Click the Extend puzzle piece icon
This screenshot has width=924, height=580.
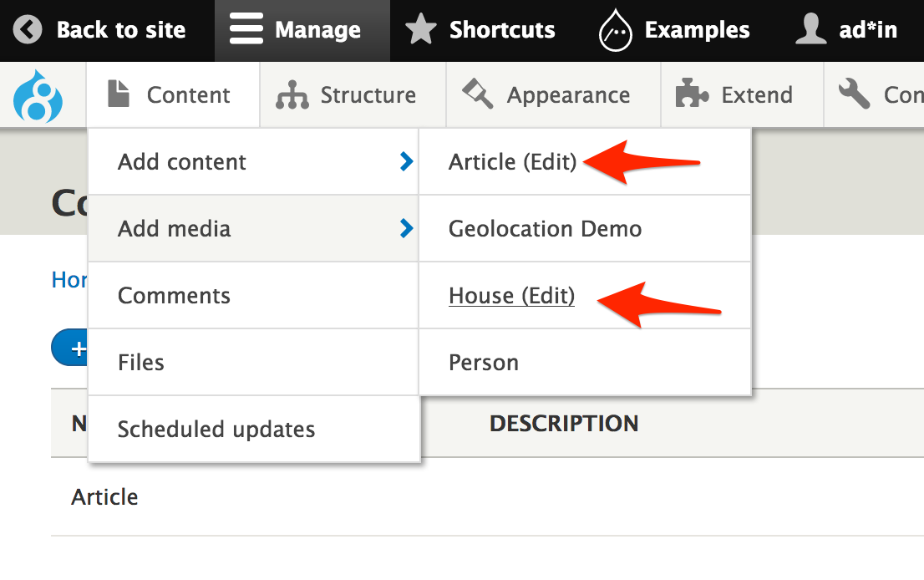(692, 95)
